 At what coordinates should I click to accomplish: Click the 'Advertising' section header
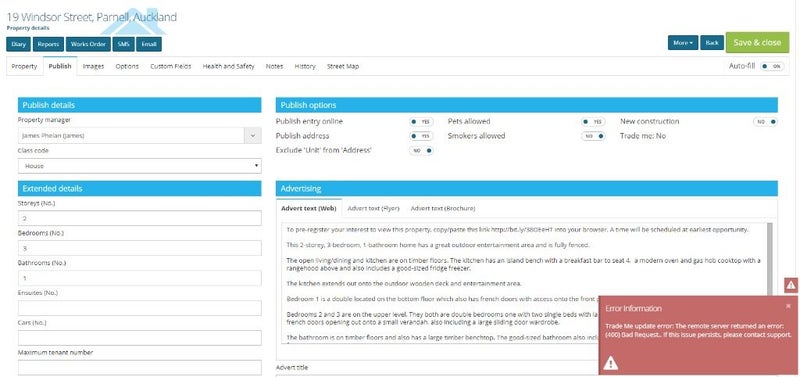tap(527, 188)
